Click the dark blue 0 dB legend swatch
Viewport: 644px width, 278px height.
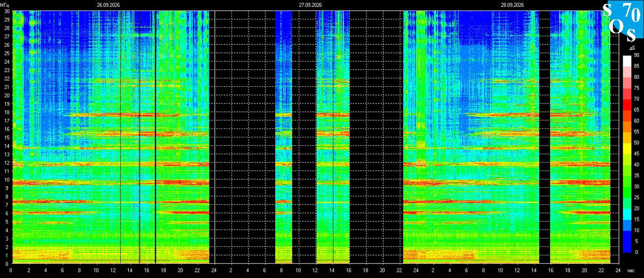coord(627,247)
